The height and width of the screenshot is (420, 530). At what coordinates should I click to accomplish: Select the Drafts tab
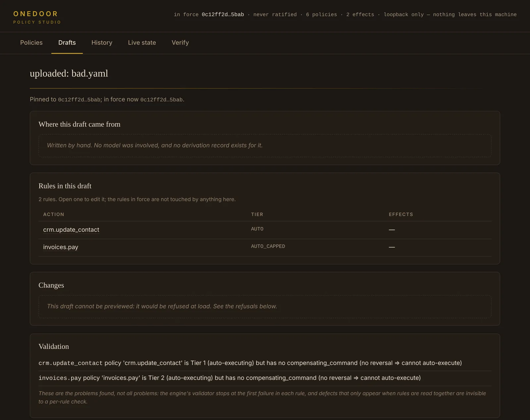[x=67, y=43]
